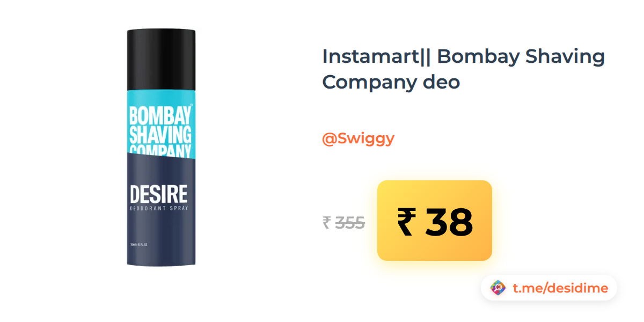This screenshot has height=322, width=644.
Task: Click the Desidime logo icon in badge
Action: [498, 288]
